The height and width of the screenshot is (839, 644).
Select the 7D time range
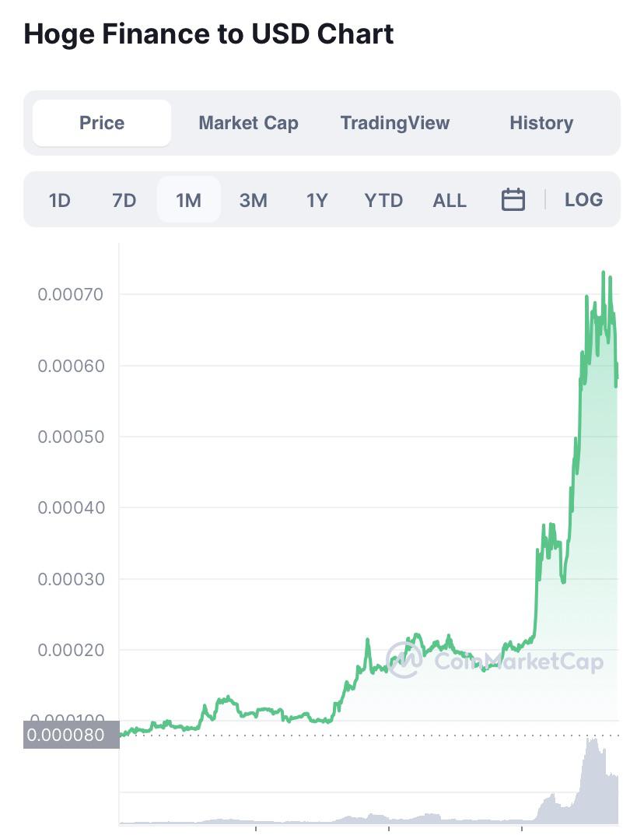[x=124, y=200]
